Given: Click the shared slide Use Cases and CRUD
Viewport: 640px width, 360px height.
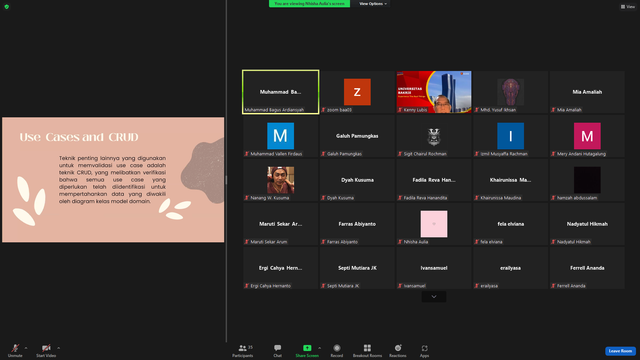Looking at the screenshot, I should pyautogui.click(x=113, y=180).
